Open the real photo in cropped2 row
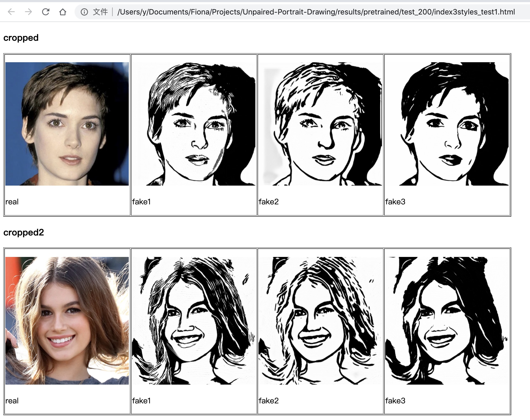The image size is (530, 420). 67,321
